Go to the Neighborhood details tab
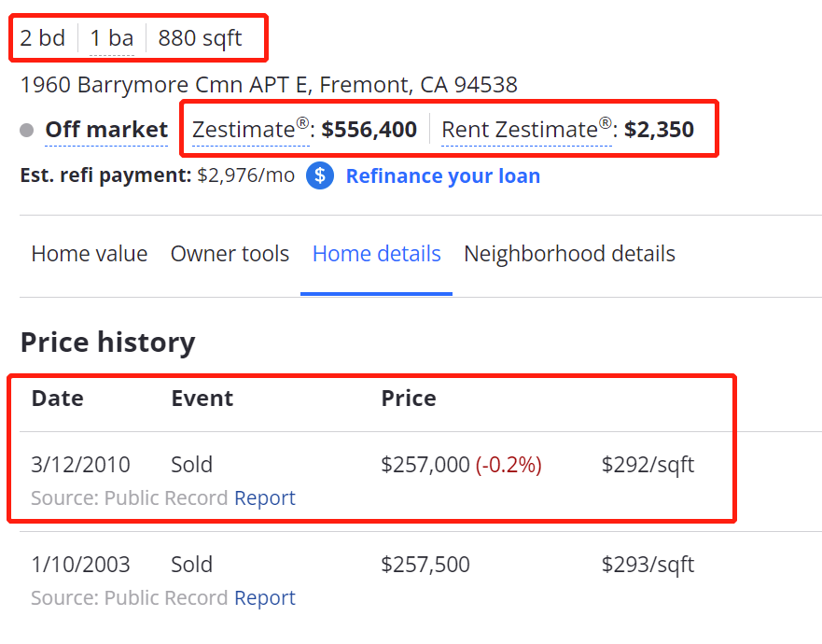 (x=569, y=254)
